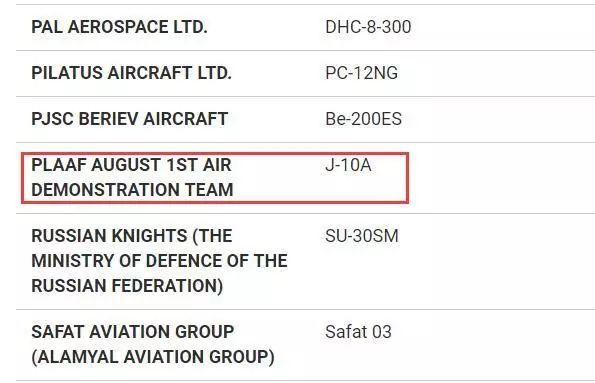This screenshot has height=383, width=595.
Task: Click the MINISTRY OF DEFENCE OF THE line
Action: [x=159, y=261]
